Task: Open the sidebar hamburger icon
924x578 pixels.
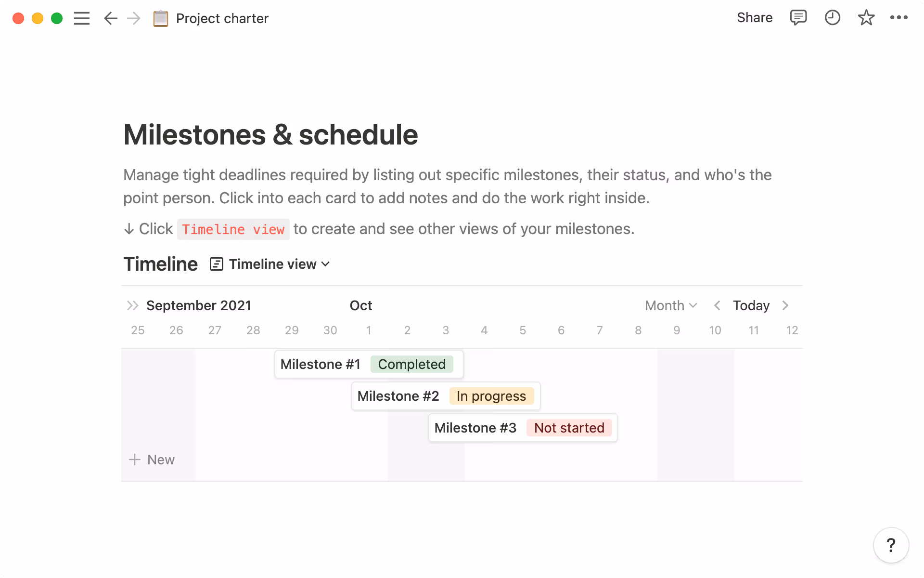Action: tap(82, 18)
